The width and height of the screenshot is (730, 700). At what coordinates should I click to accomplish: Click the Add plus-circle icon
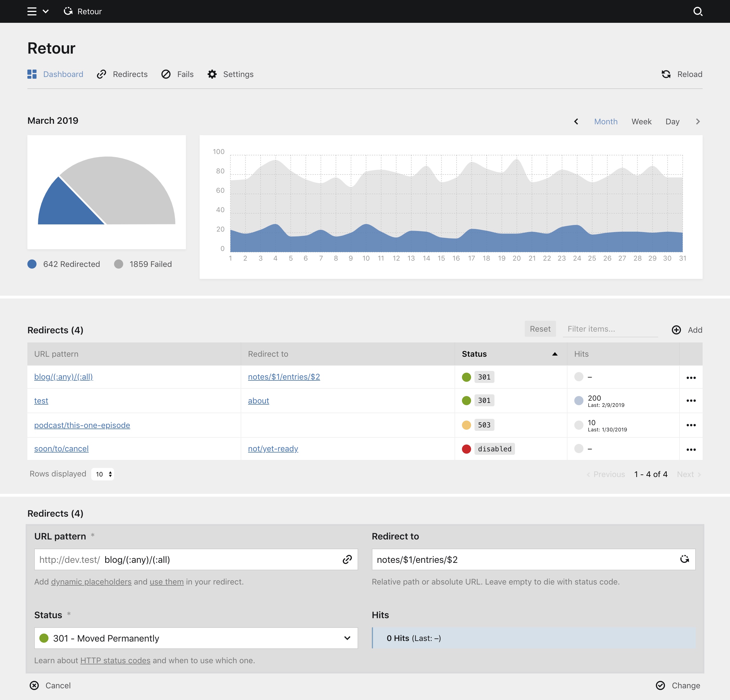click(676, 330)
